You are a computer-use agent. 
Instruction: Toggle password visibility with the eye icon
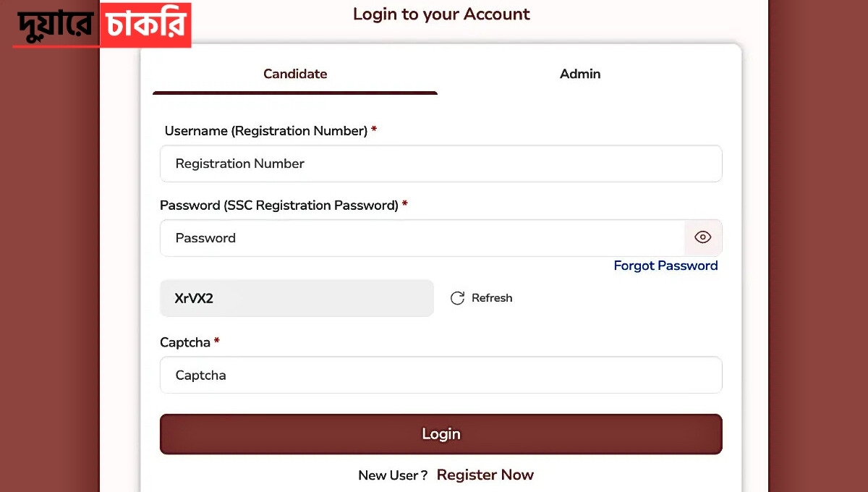tap(702, 237)
